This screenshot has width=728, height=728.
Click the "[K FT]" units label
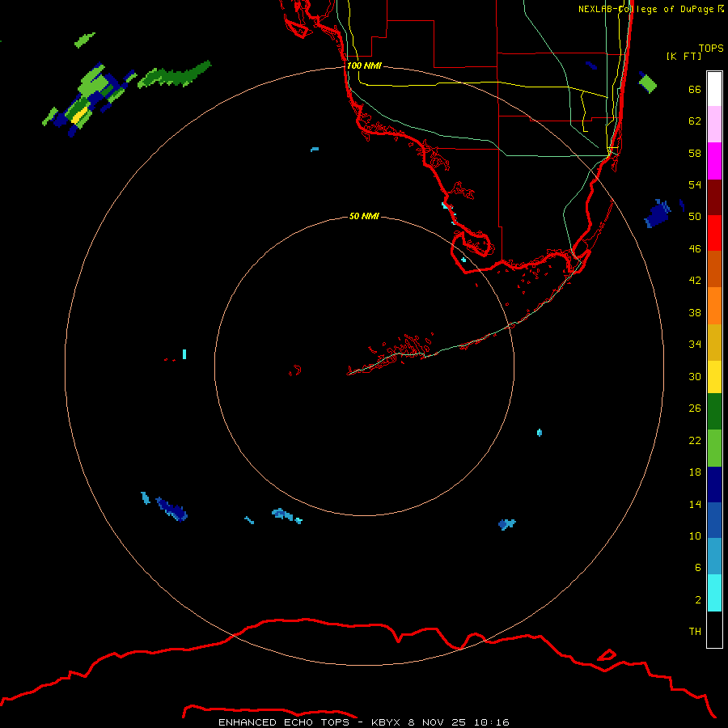[x=684, y=56]
